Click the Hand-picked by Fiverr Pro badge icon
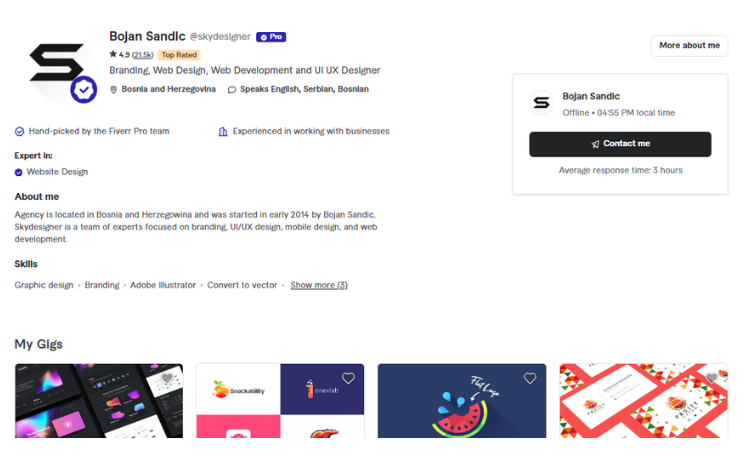This screenshot has width=746, height=465. 19,131
